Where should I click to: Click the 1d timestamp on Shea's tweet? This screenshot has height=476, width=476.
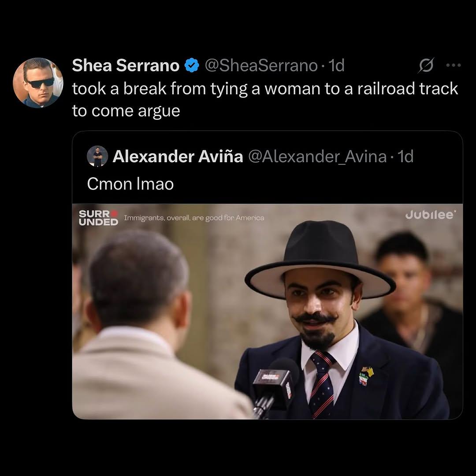(x=337, y=65)
